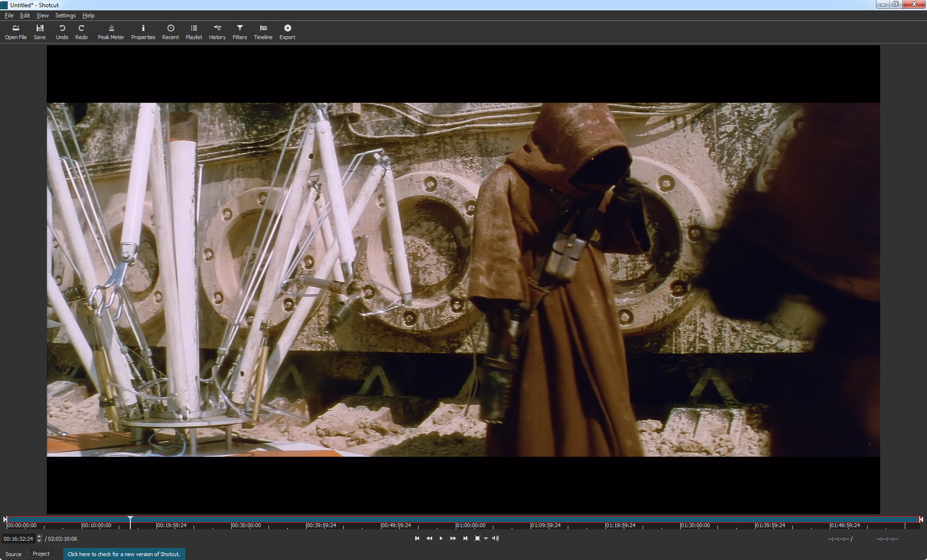Open the File menu
This screenshot has height=560, width=927.
(9, 15)
